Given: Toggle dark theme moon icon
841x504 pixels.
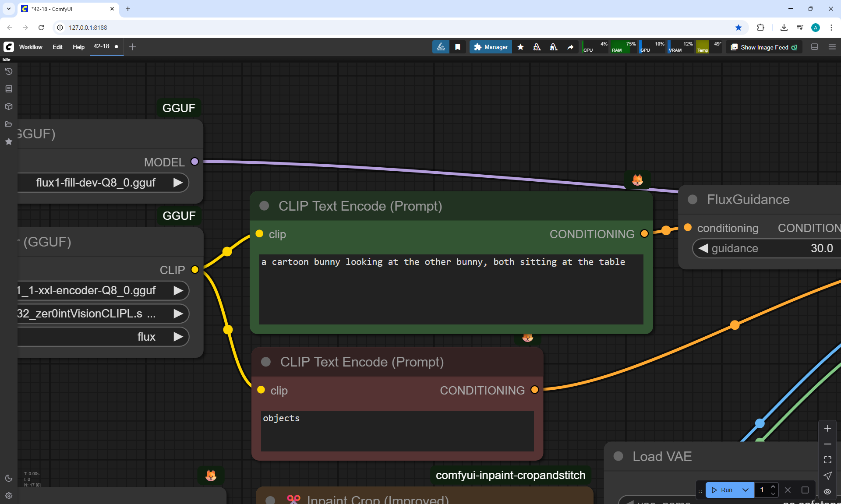Looking at the screenshot, I should click(x=8, y=478).
